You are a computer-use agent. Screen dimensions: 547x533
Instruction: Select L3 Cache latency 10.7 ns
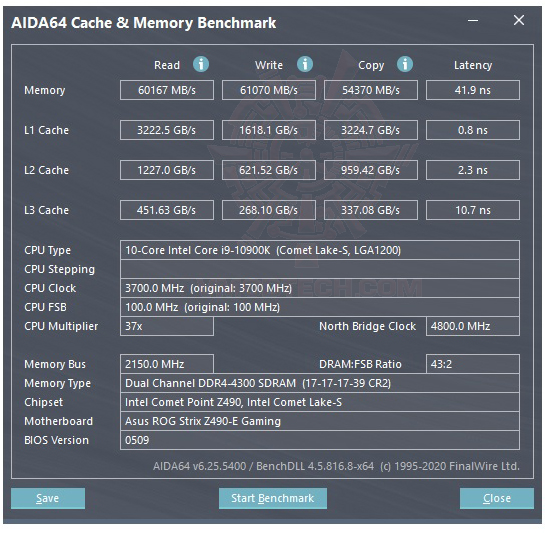473,210
